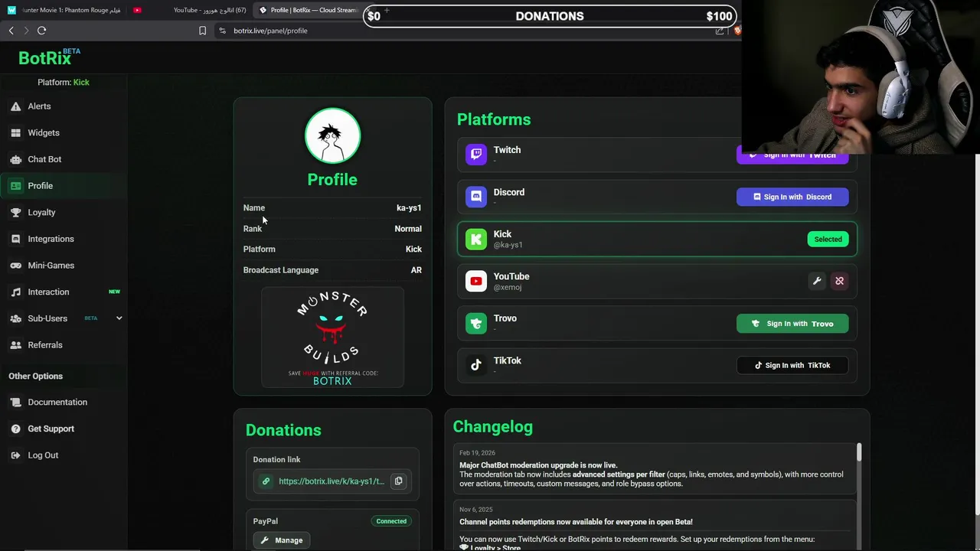The image size is (980, 551).
Task: Click the rank value "Normal"
Action: (408, 229)
